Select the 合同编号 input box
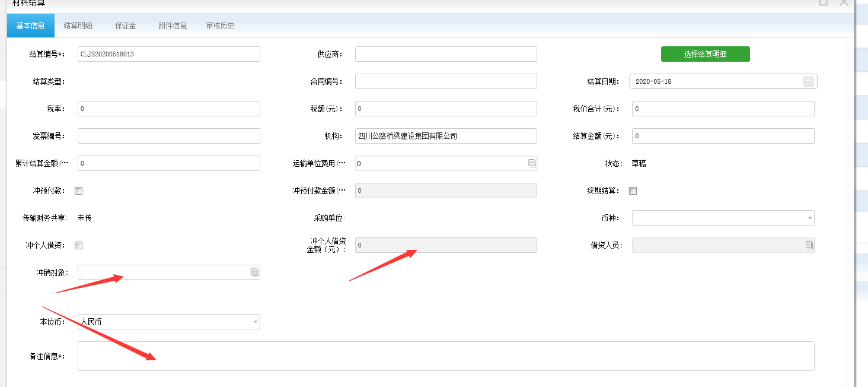This screenshot has width=868, height=387. (445, 81)
